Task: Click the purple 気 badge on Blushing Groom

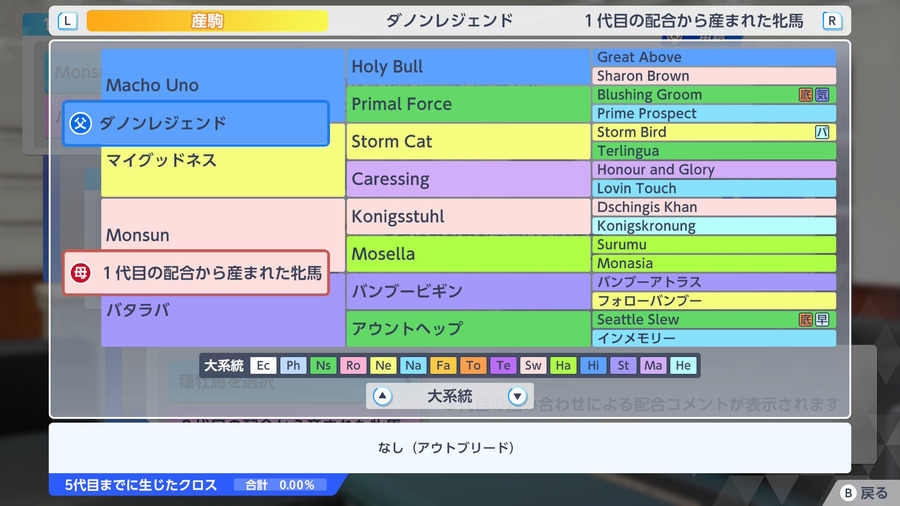Action: click(x=822, y=95)
